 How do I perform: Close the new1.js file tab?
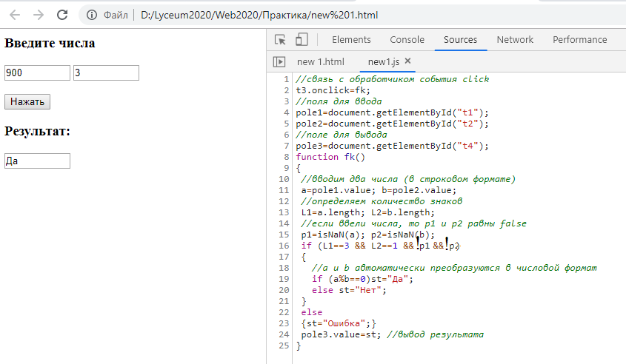point(407,61)
